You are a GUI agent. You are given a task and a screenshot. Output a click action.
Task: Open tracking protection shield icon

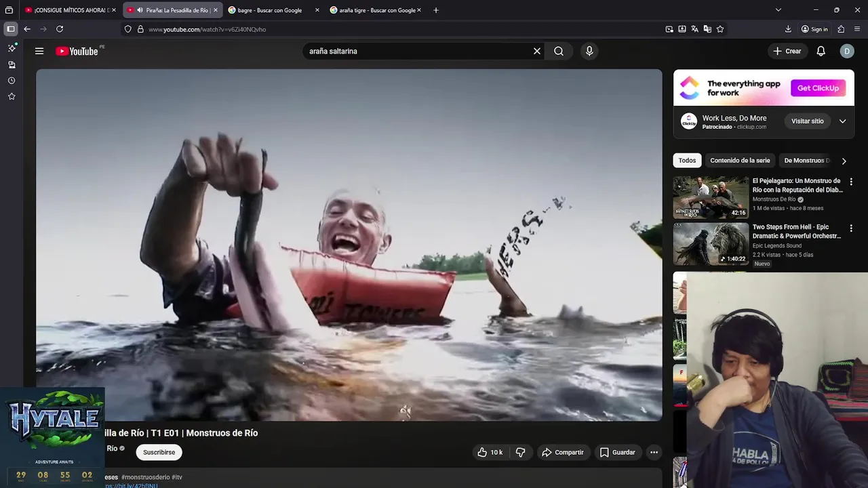pyautogui.click(x=127, y=29)
